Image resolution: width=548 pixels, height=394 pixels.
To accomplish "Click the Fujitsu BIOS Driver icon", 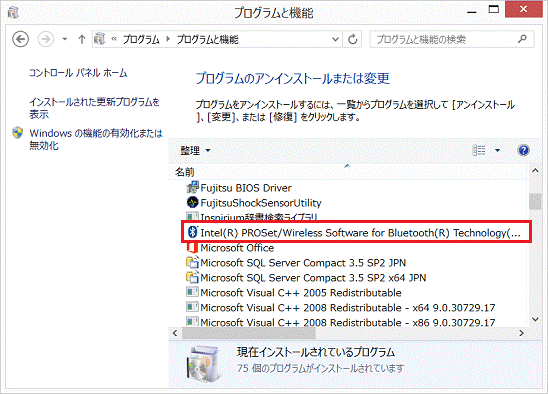I will [x=192, y=188].
